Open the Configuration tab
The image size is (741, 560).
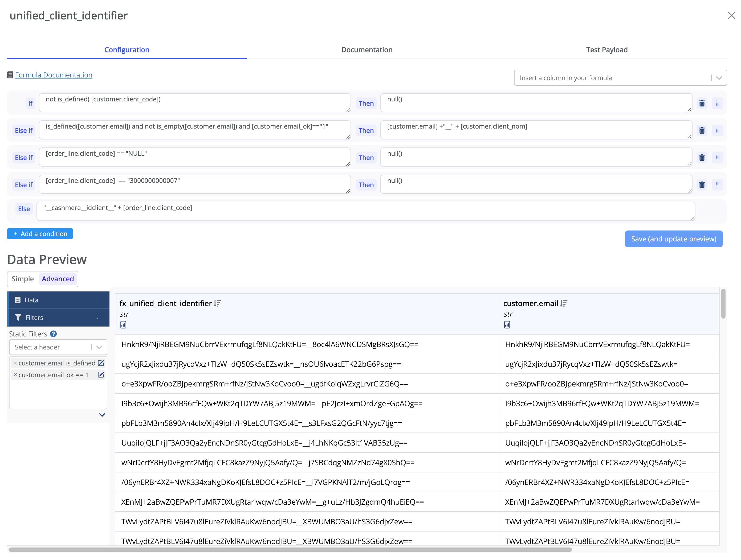[x=127, y=50]
